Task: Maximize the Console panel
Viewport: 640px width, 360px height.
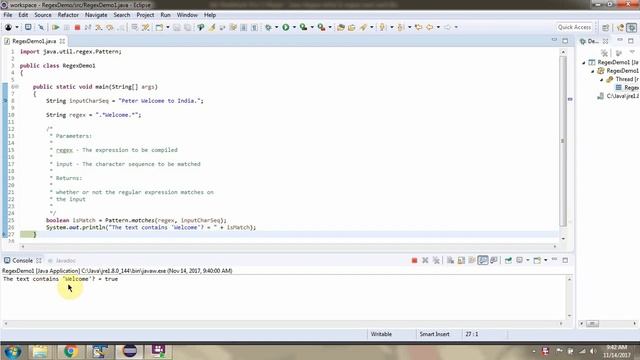Action: coord(565,260)
